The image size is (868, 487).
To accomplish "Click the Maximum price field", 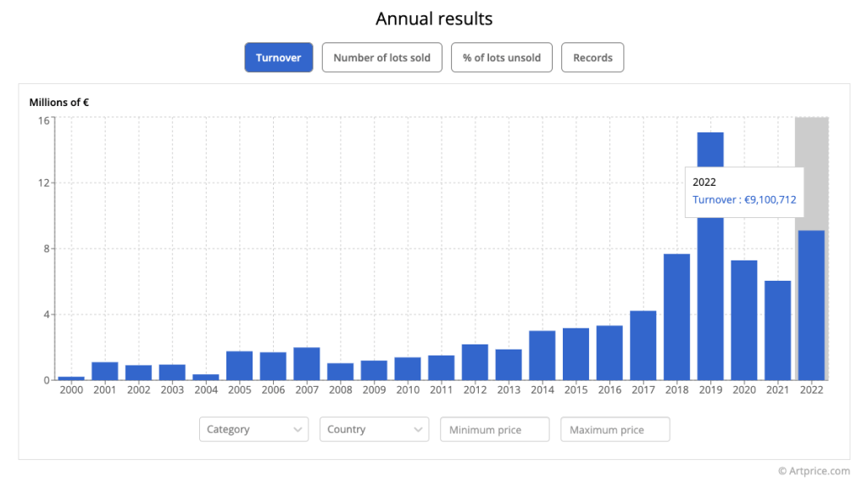I will point(615,429).
